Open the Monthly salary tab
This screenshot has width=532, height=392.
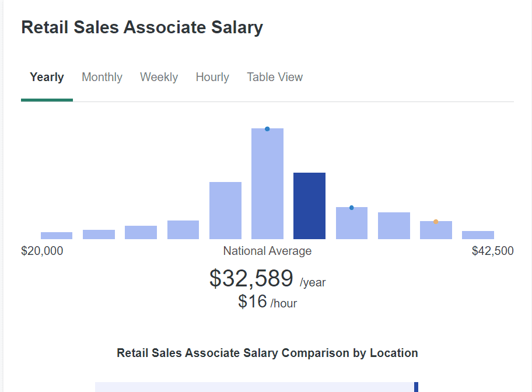point(102,78)
